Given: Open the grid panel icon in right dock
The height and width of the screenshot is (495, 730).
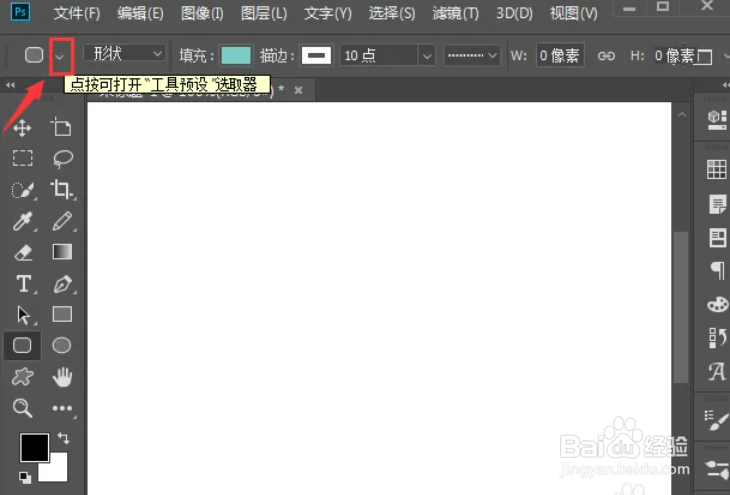Looking at the screenshot, I should [716, 169].
